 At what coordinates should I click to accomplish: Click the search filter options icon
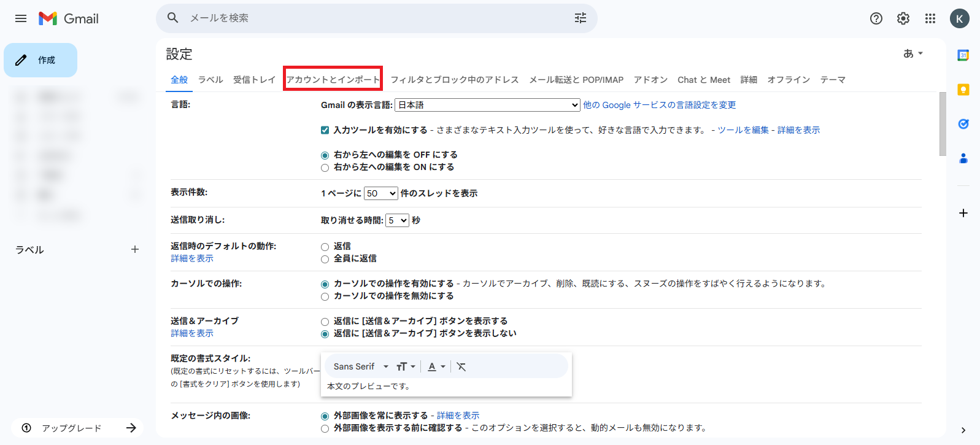pyautogui.click(x=580, y=18)
